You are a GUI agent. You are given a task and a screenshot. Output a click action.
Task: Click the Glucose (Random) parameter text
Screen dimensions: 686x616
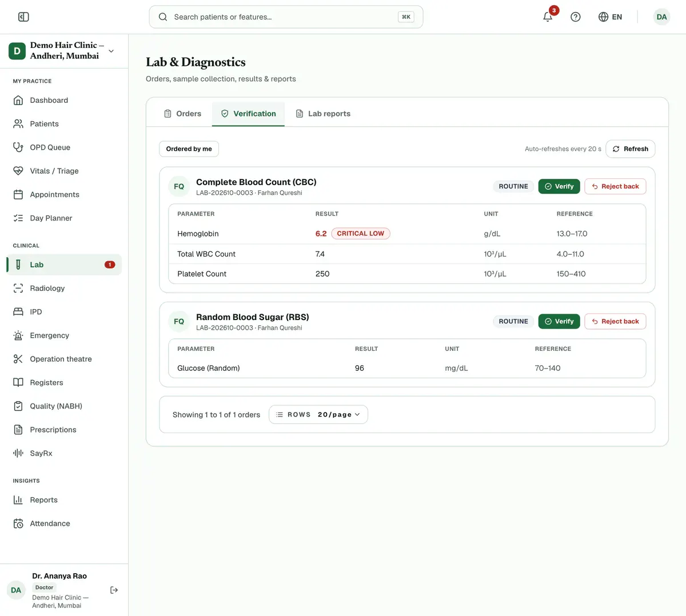click(209, 368)
